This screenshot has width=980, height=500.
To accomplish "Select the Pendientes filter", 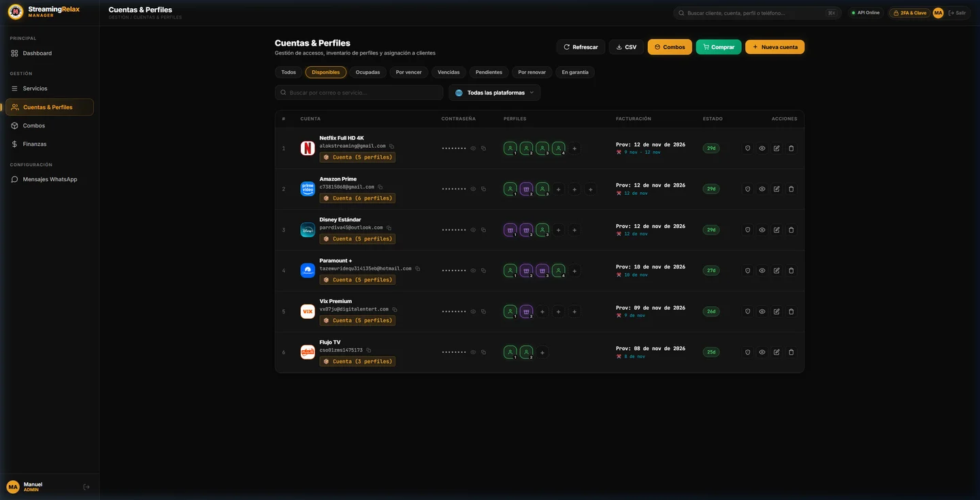I will (489, 72).
